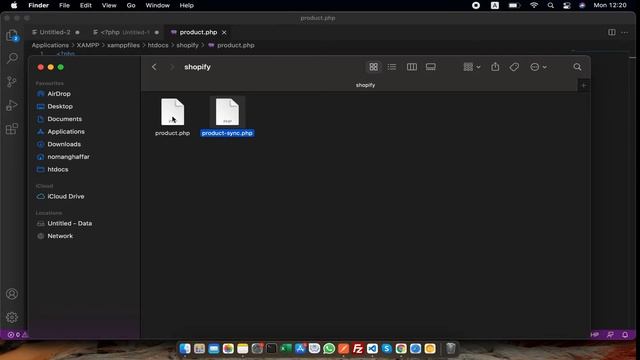Switch Finder to gallery view
640x360 pixels.
pyautogui.click(x=431, y=67)
